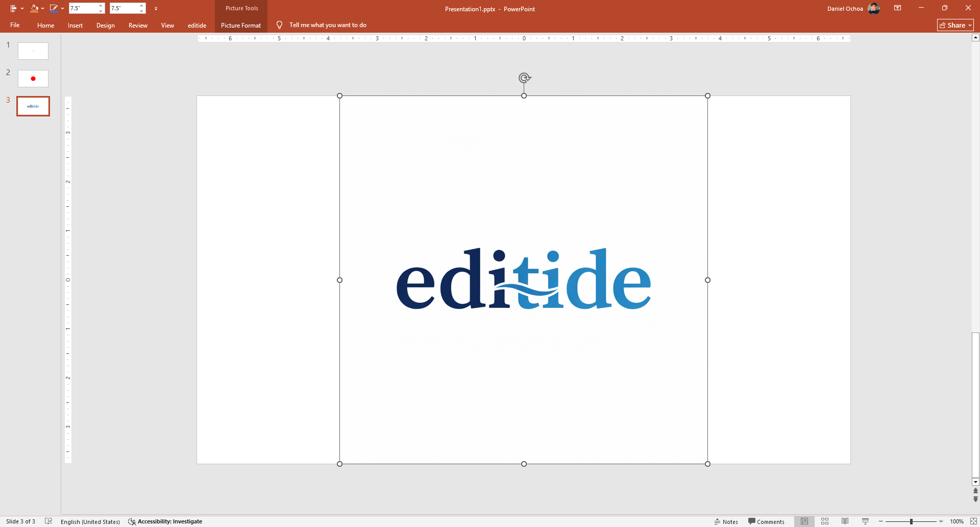This screenshot has width=980, height=527.
Task: Click English (United States) language
Action: tap(90, 521)
